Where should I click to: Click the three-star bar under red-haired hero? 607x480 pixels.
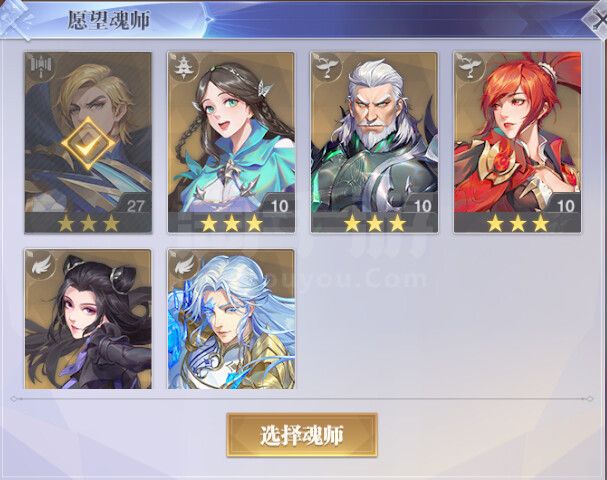click(518, 223)
